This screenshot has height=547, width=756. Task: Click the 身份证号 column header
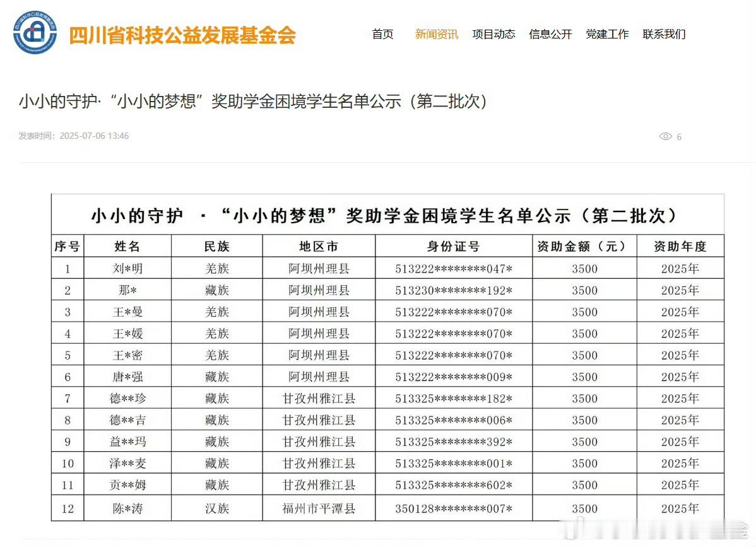click(x=453, y=246)
